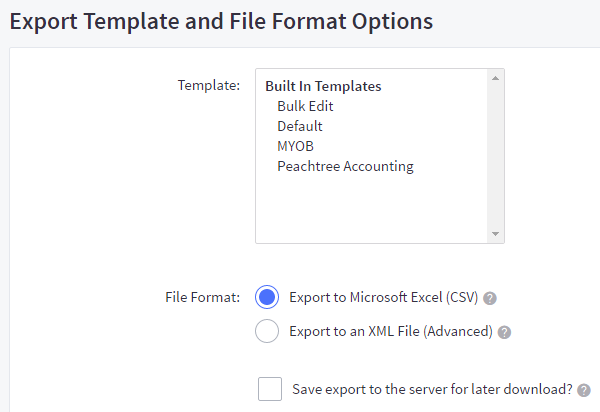Select the Export to Microsoft Excel (CSV) radio button
Image resolution: width=600 pixels, height=412 pixels.
(267, 297)
